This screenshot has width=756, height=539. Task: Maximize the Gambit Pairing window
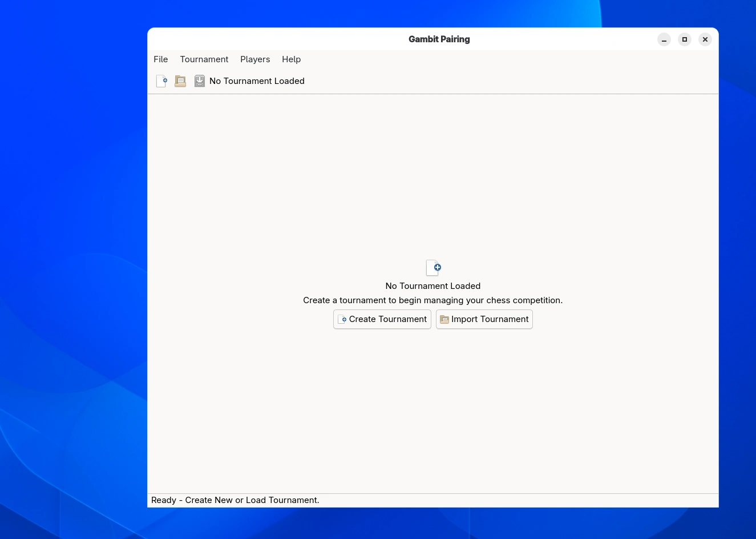[x=685, y=39]
